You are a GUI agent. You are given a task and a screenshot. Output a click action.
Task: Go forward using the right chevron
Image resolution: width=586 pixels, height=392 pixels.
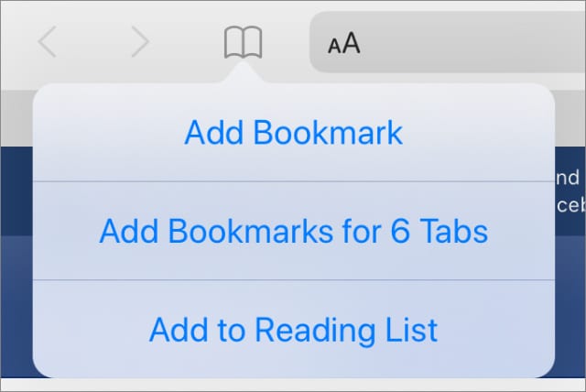[140, 41]
